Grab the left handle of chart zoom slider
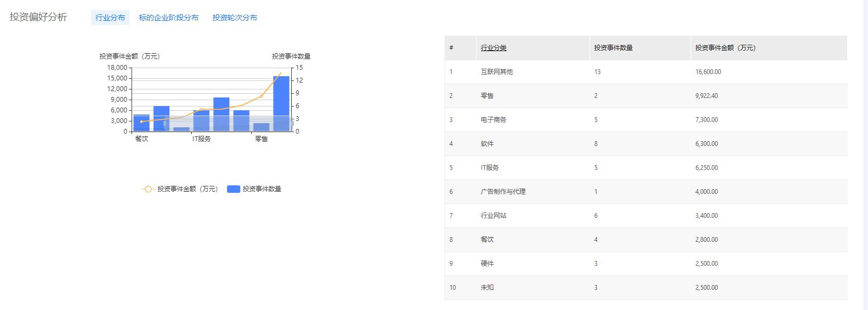This screenshot has width=868, height=310. pyautogui.click(x=165, y=124)
